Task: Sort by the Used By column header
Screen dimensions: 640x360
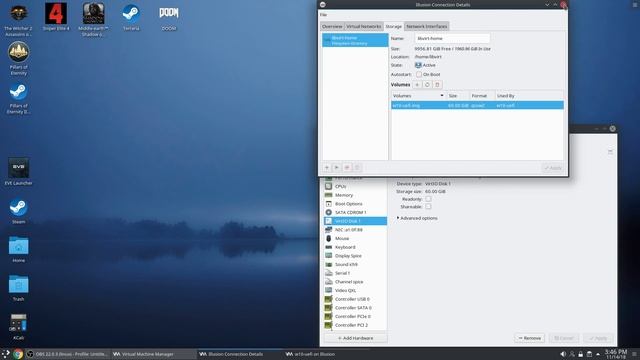Action: [529, 96]
